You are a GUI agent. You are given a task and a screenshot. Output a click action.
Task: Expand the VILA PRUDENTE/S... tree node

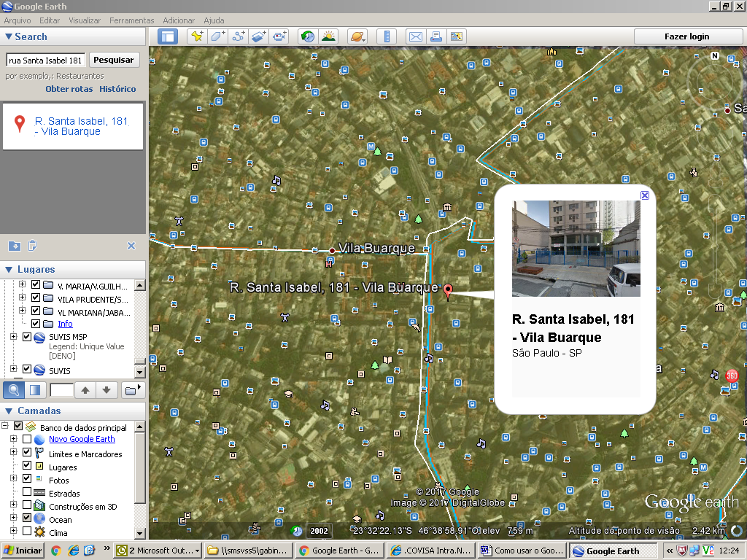pyautogui.click(x=22, y=297)
